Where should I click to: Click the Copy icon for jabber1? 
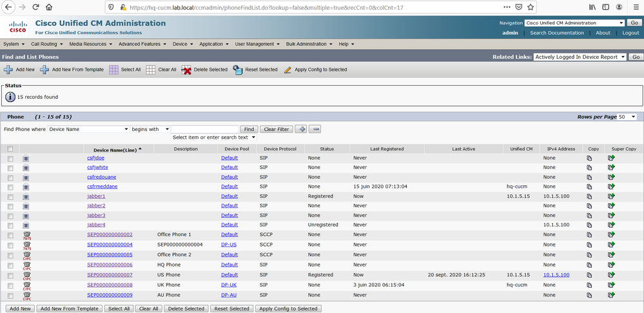[x=589, y=196]
